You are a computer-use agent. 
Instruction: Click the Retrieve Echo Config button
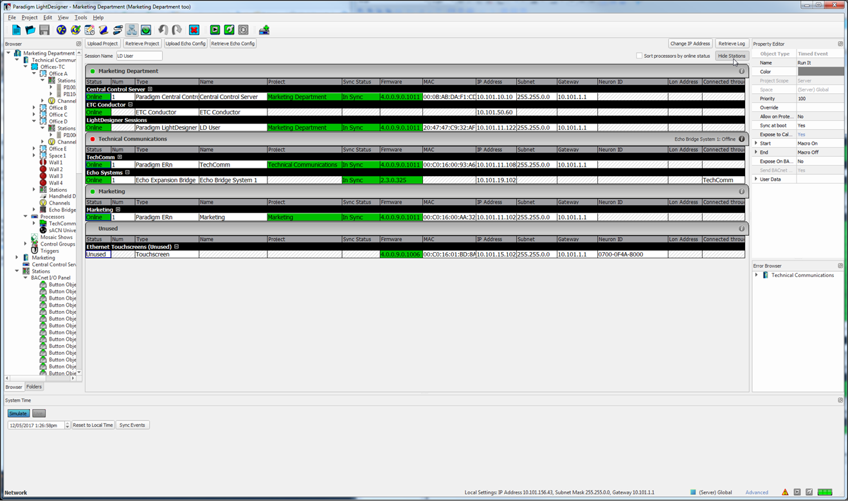233,44
